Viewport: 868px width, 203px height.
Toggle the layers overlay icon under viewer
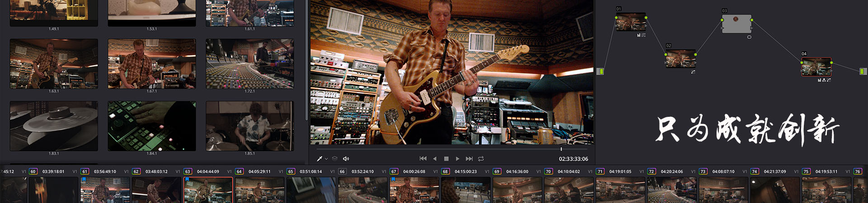tap(335, 159)
